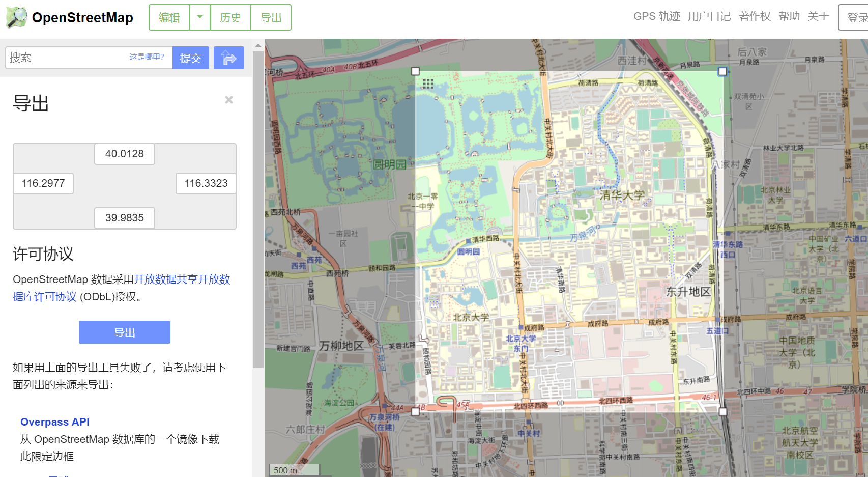Viewport: 868px width, 477px height.
Task: Click the 北京一零一中学 label
Action: (x=423, y=201)
